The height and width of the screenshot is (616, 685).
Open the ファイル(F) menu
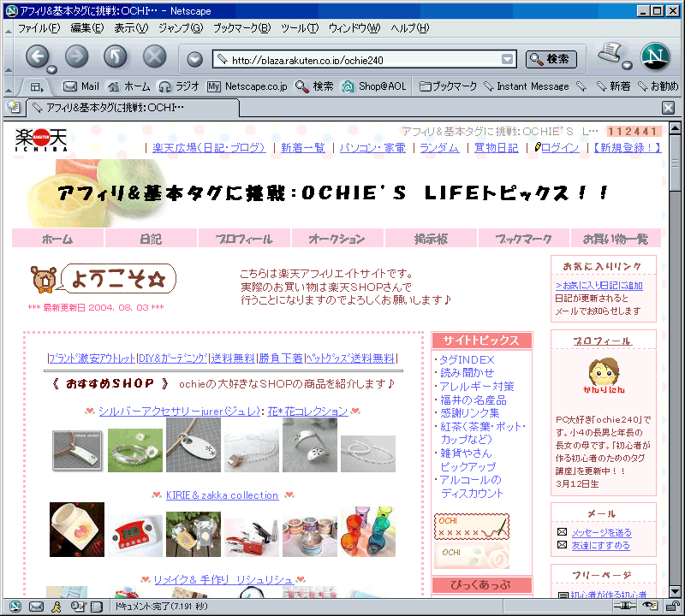[39, 28]
